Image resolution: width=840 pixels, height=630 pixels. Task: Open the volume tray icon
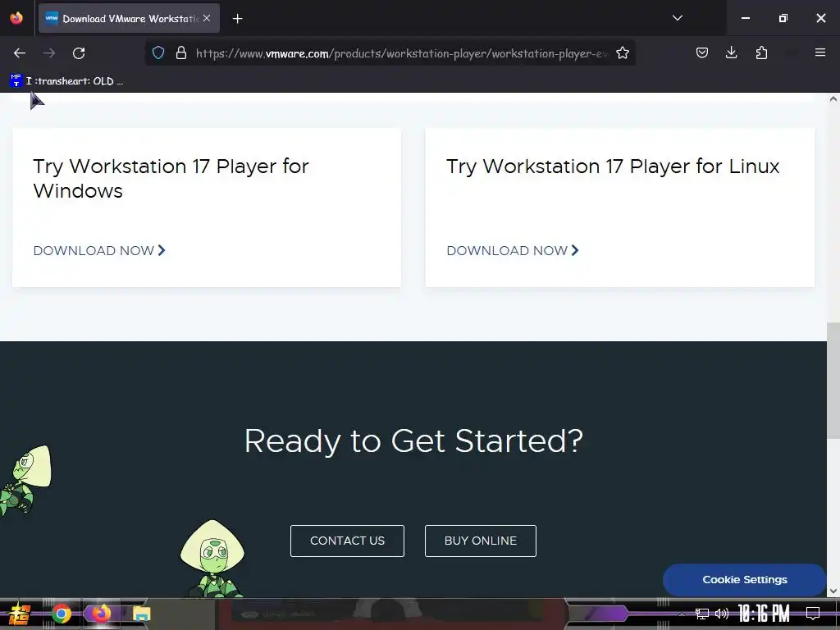(722, 614)
